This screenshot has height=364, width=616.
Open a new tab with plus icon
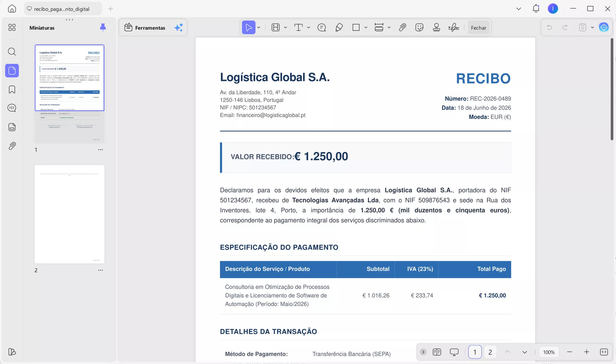click(111, 9)
